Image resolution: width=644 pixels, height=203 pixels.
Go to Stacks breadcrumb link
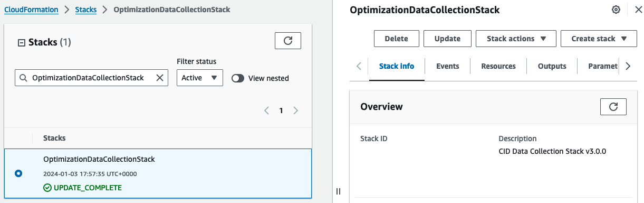click(x=86, y=10)
